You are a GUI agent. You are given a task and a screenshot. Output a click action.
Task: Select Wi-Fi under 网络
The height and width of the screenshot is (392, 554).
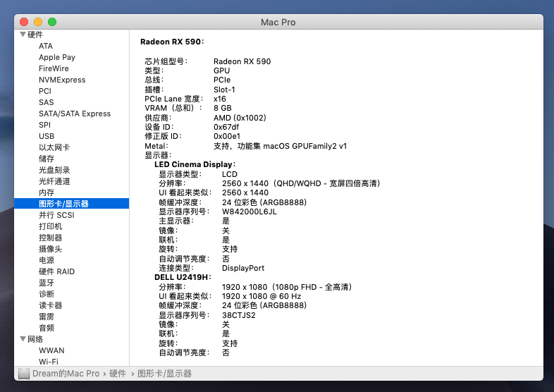coord(49,362)
